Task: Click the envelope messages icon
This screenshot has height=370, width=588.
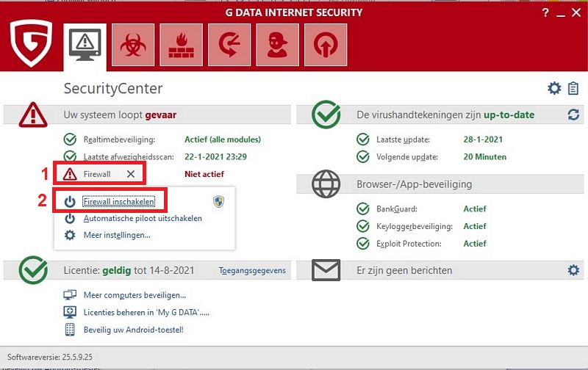Action: pyautogui.click(x=326, y=270)
